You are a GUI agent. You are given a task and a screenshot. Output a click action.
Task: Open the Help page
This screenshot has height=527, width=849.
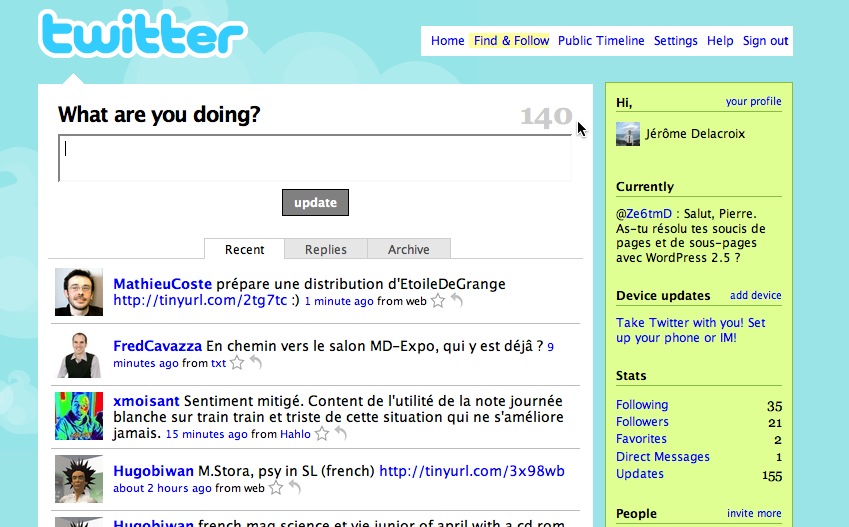coord(720,41)
